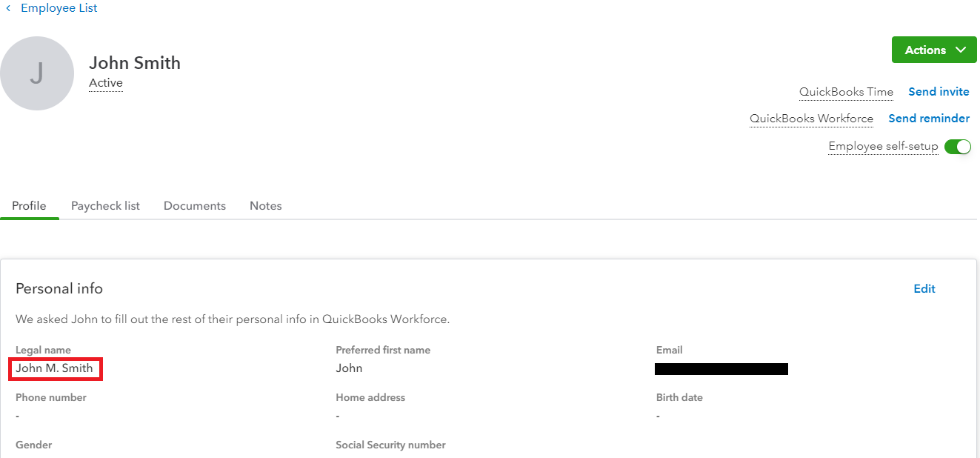The height and width of the screenshot is (458, 980).
Task: Click the preferred first name John
Action: (349, 368)
